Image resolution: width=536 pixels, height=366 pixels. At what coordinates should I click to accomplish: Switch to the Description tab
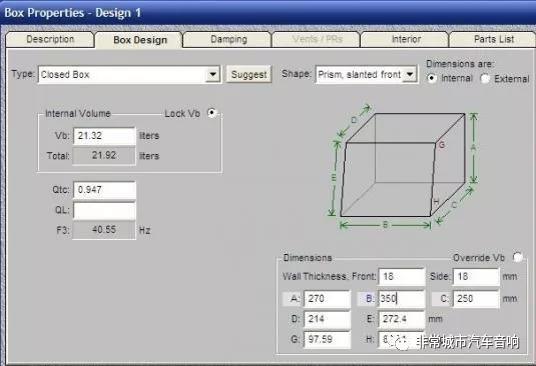pyautogui.click(x=50, y=39)
